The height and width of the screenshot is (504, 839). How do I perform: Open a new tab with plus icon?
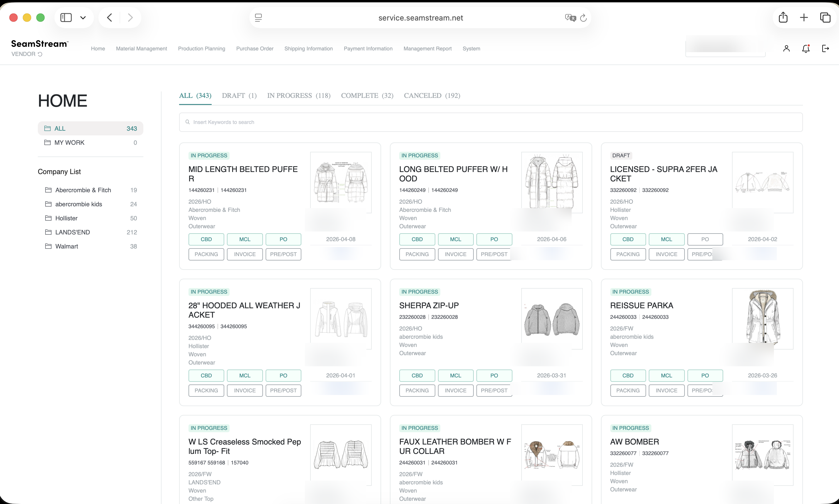[x=804, y=18]
